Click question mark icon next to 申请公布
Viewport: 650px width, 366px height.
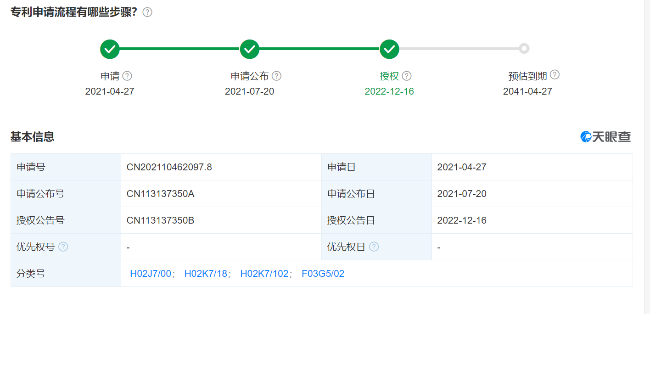coord(276,76)
